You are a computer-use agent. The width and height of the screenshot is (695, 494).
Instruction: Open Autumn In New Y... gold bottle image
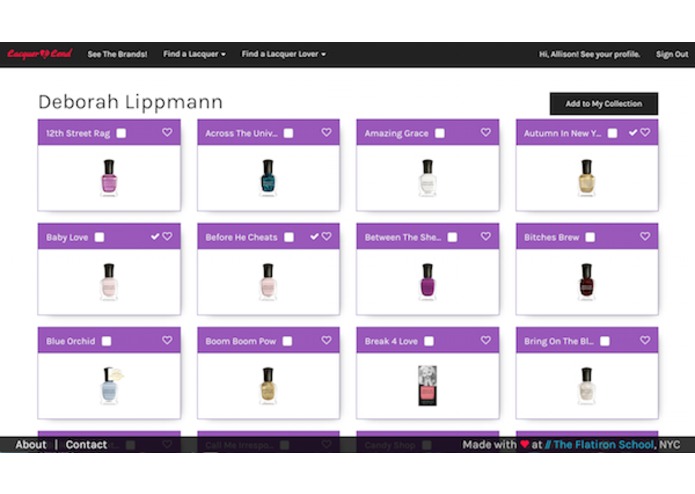coord(587,178)
